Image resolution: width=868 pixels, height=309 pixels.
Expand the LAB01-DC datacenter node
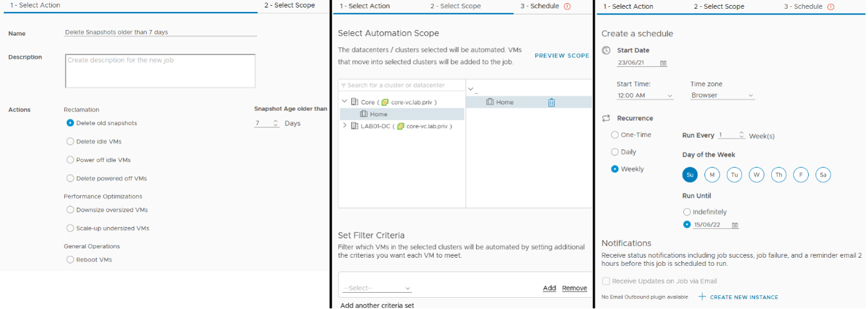[345, 125]
